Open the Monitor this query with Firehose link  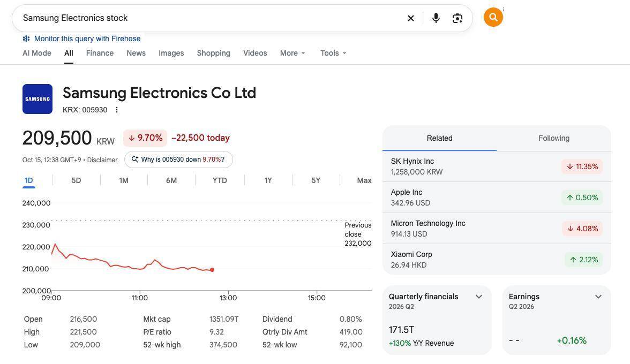tap(87, 39)
